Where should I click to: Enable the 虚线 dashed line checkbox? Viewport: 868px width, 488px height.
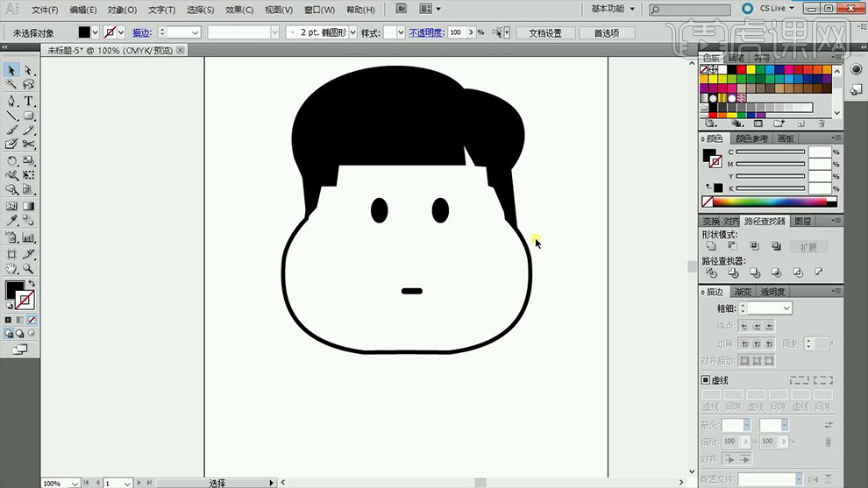pyautogui.click(x=706, y=380)
